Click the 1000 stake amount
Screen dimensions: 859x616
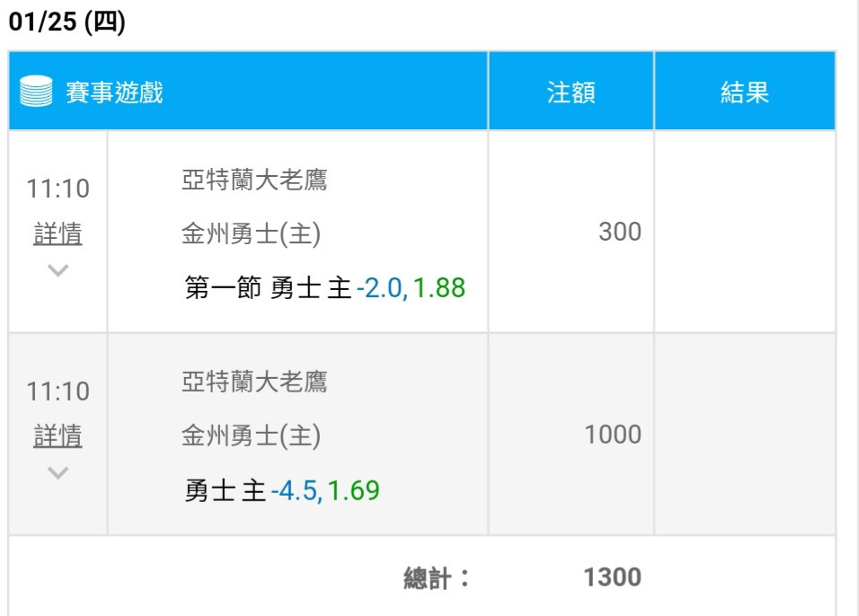click(x=613, y=435)
